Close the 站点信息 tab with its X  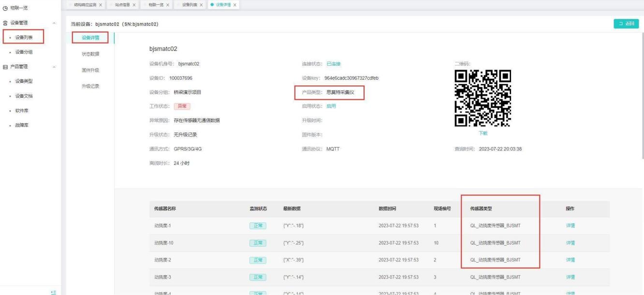[x=133, y=5]
